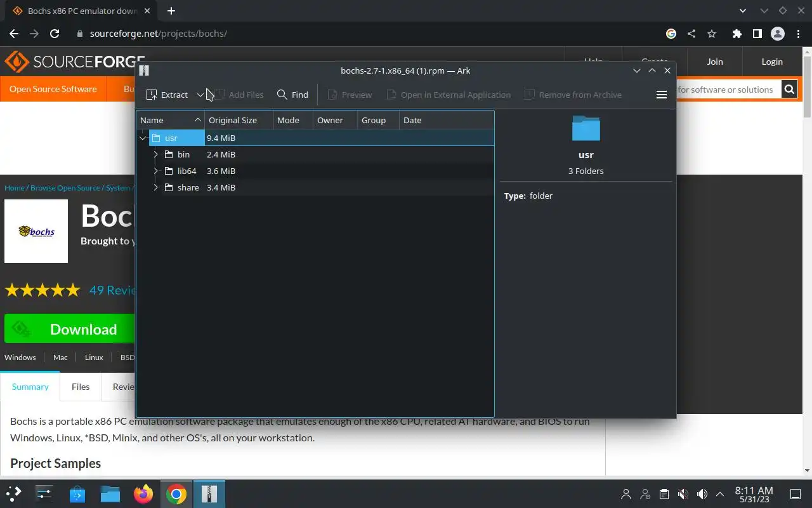
Task: Click the muted speaker tray icon
Action: point(683,494)
